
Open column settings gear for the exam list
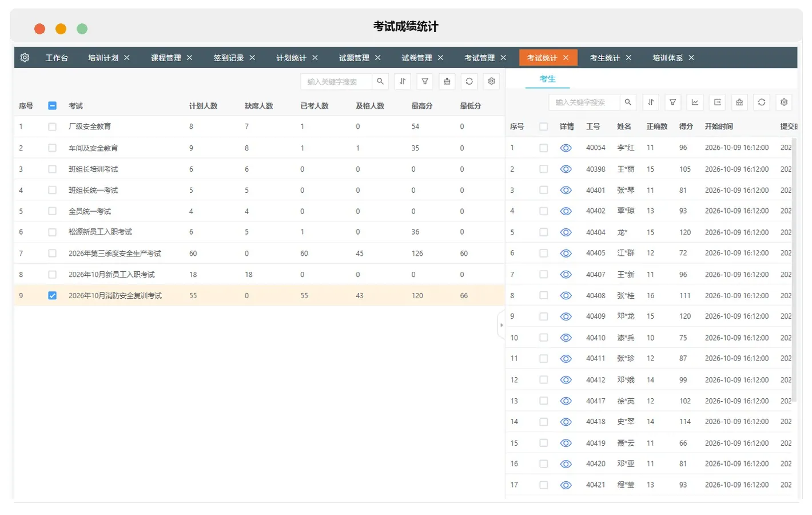coord(492,81)
